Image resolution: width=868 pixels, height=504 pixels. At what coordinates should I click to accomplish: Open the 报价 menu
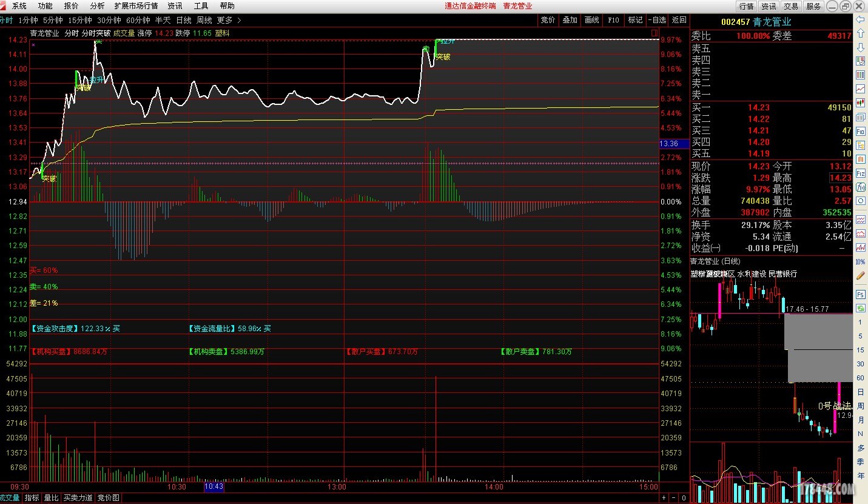[x=71, y=5]
